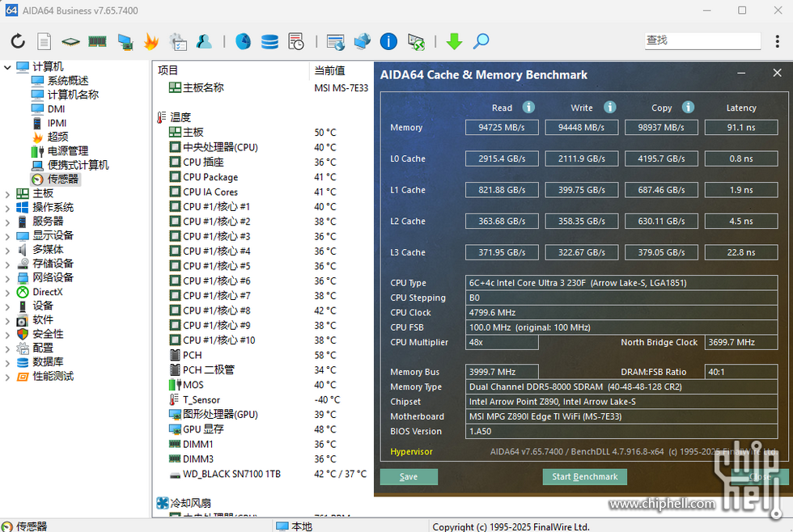Select the 主板名称 row
Image resolution: width=793 pixels, height=532 pixels.
269,88
